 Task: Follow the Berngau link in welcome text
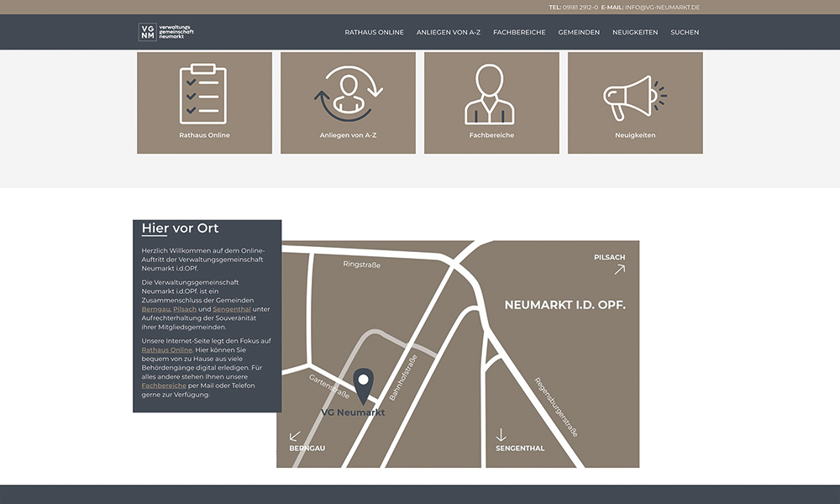[155, 309]
